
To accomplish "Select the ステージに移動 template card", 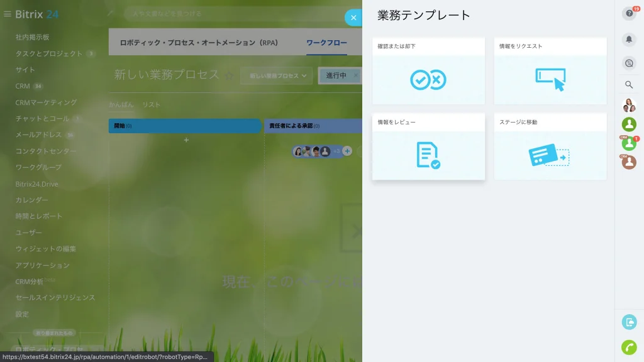I will [550, 146].
